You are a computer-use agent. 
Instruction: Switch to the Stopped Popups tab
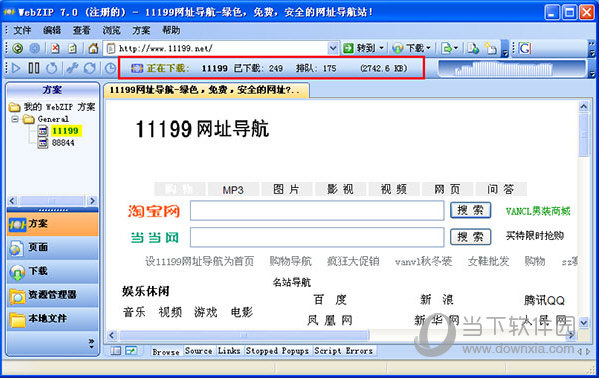coord(277,350)
